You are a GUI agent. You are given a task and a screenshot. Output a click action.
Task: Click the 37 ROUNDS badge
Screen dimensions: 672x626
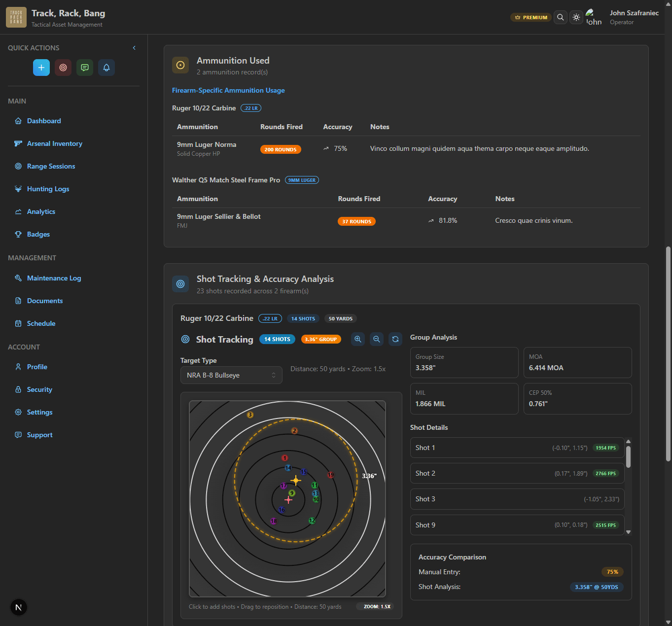click(356, 221)
